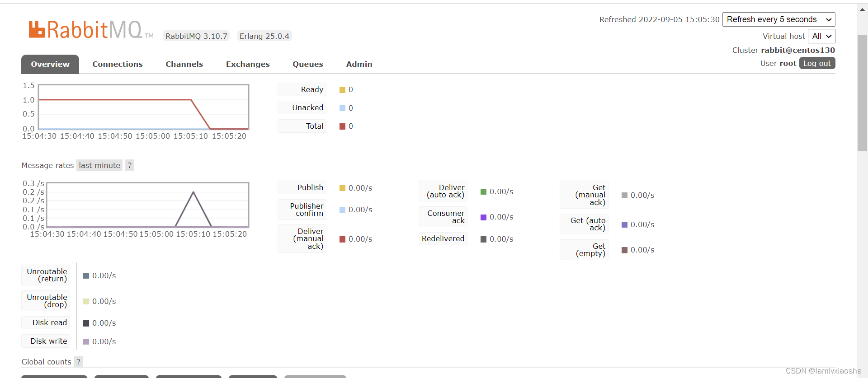
Task: Click the Deliver (manual ack) label
Action: [x=302, y=238]
